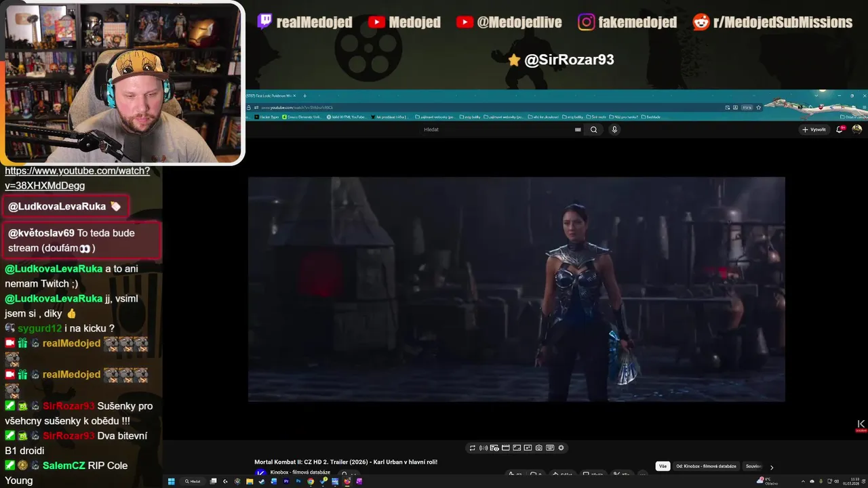Open Task View from the taskbar

coord(213,481)
